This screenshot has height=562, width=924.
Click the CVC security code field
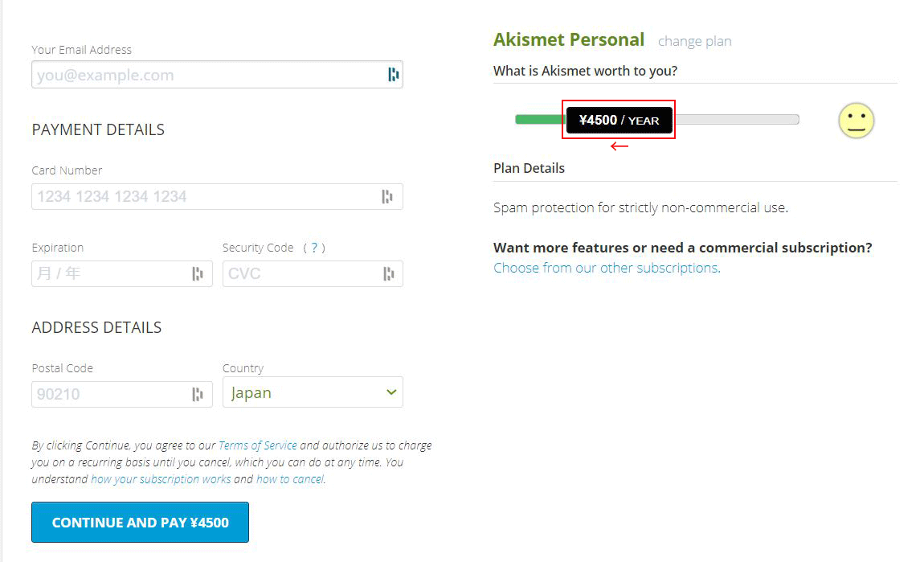coord(301,274)
